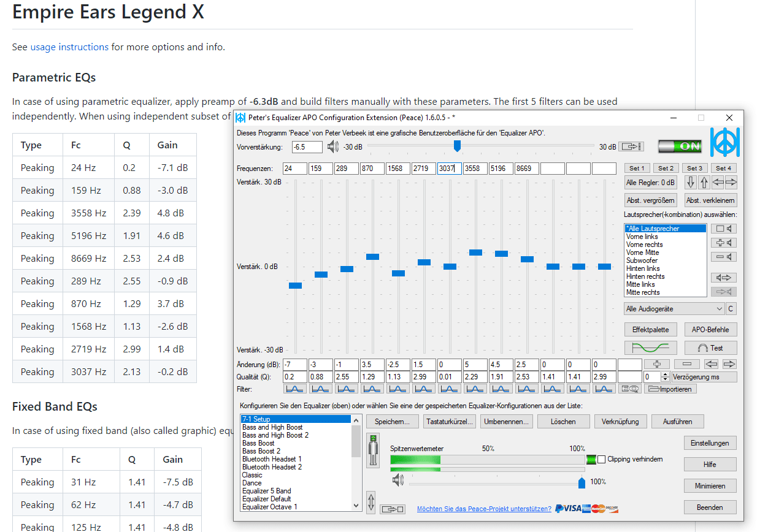Click the arrow button right of 30 dB

pyautogui.click(x=631, y=146)
